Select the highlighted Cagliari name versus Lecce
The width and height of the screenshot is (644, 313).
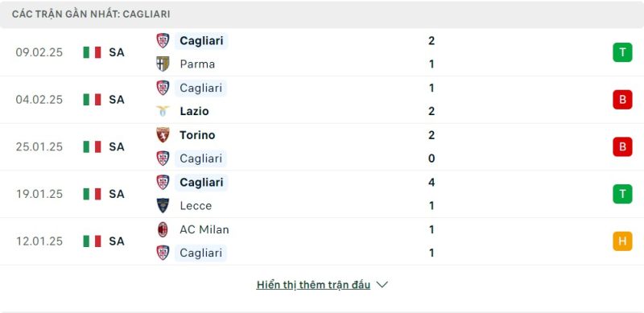pos(201,183)
